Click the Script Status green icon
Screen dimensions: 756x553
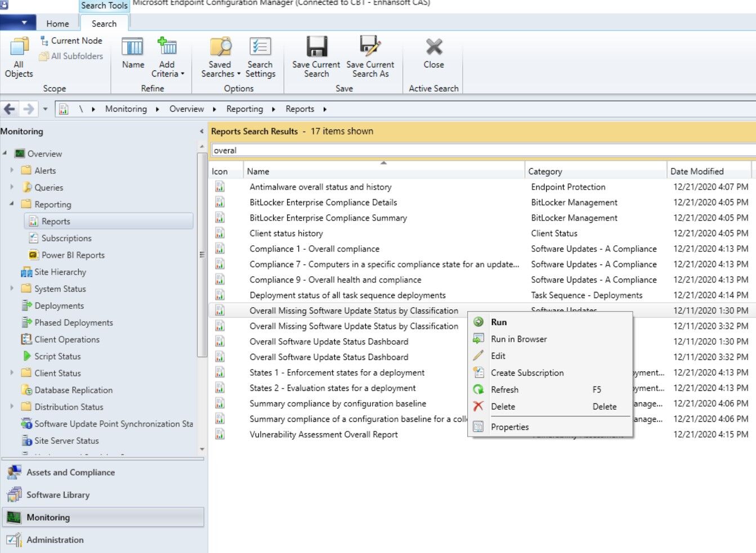[x=26, y=356]
